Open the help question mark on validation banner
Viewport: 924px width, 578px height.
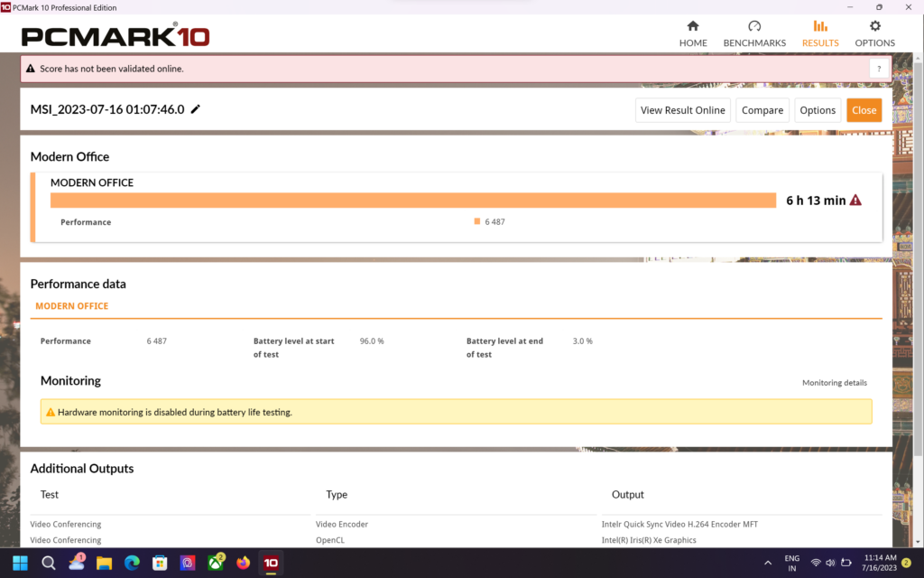click(x=879, y=69)
